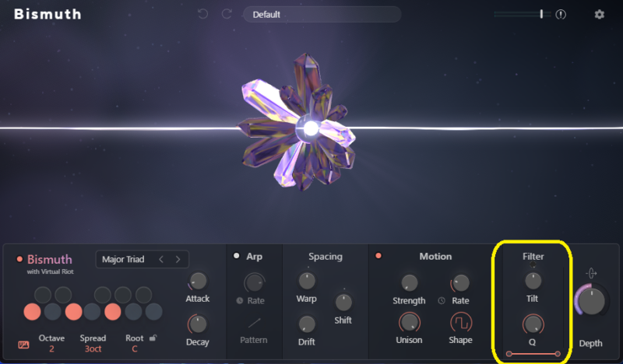
Task: Click the output volume slider at top
Action: click(519, 14)
